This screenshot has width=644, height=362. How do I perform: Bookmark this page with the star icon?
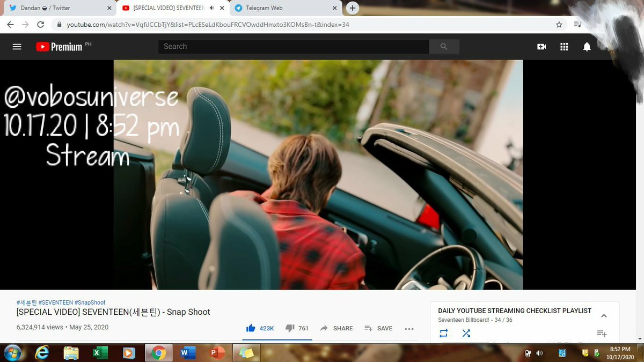point(559,25)
